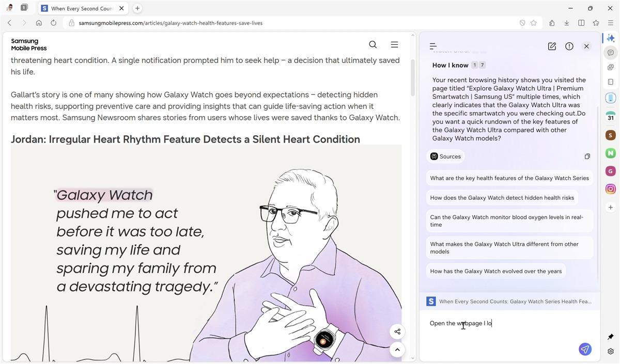This screenshot has width=620, height=364.
Task: Close the assistant side panel
Action: 586,46
